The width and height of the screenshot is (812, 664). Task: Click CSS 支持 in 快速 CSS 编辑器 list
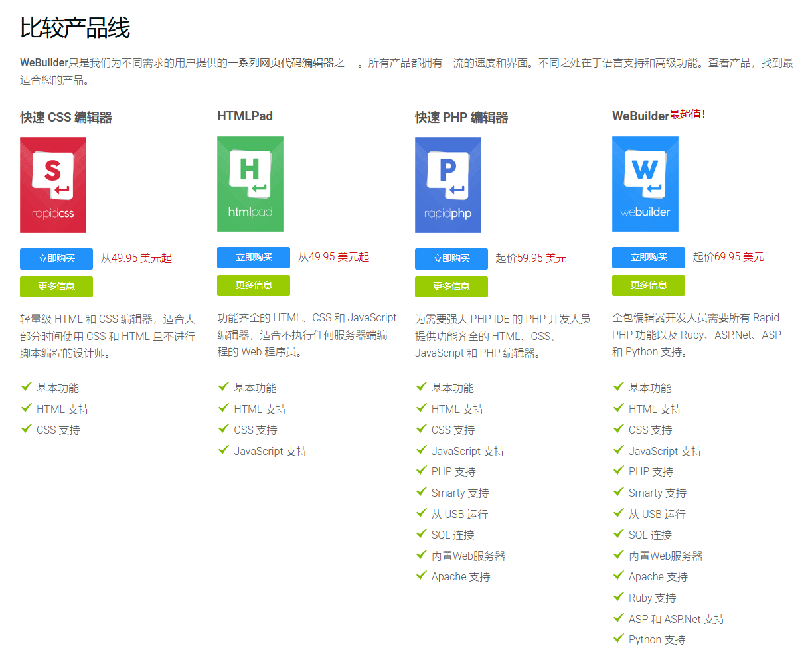58,430
